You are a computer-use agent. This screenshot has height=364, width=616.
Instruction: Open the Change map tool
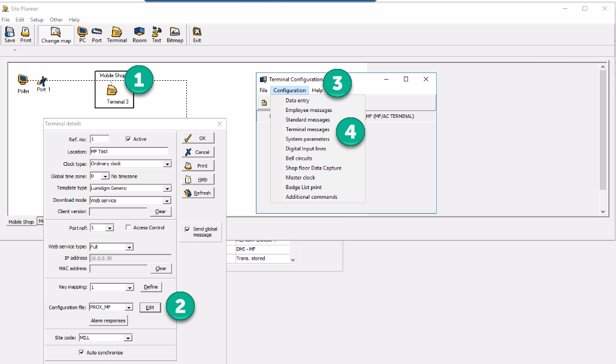pyautogui.click(x=56, y=35)
